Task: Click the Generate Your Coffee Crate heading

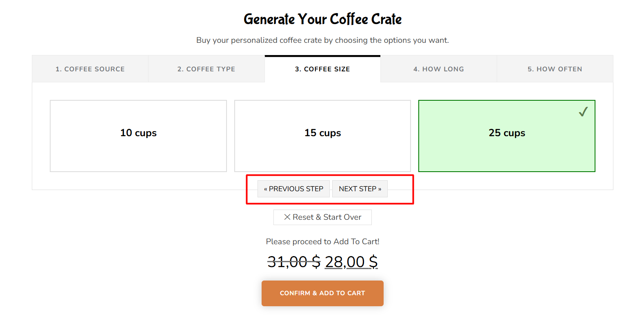Action: click(322, 19)
